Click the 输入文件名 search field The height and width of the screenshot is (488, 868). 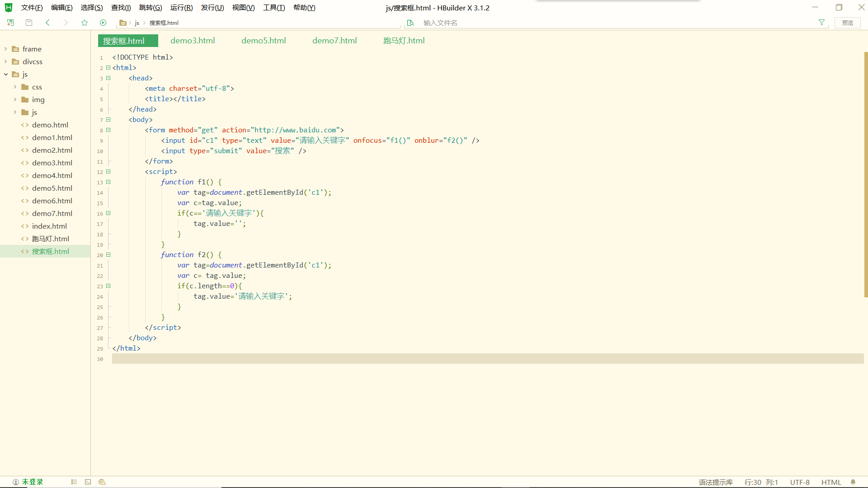click(617, 23)
